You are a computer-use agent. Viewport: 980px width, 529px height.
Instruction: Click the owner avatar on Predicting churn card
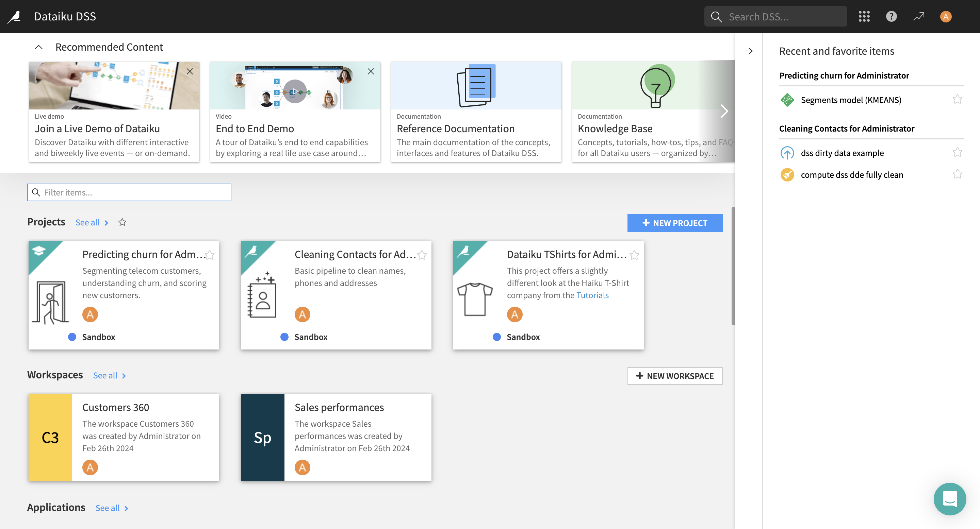click(90, 314)
